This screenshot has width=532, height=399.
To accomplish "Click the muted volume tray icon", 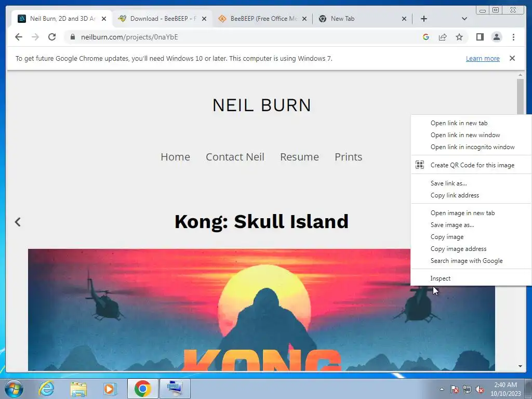I will [x=480, y=389].
